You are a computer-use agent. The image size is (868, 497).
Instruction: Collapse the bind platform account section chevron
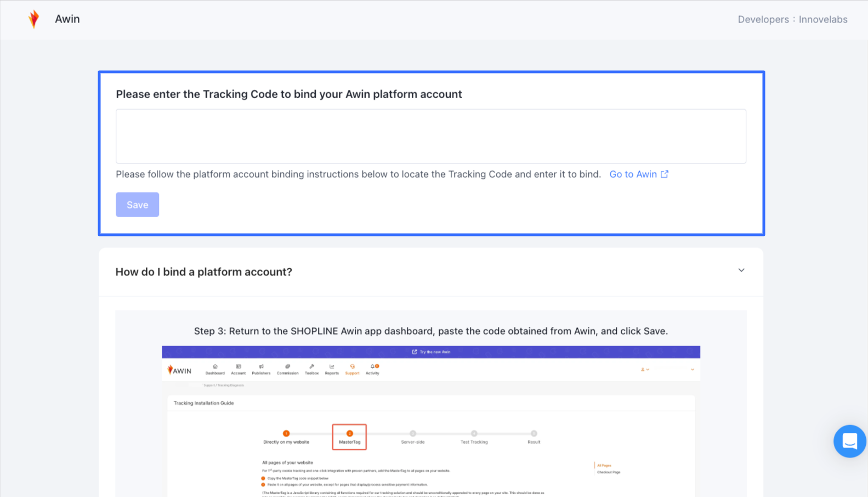point(741,270)
